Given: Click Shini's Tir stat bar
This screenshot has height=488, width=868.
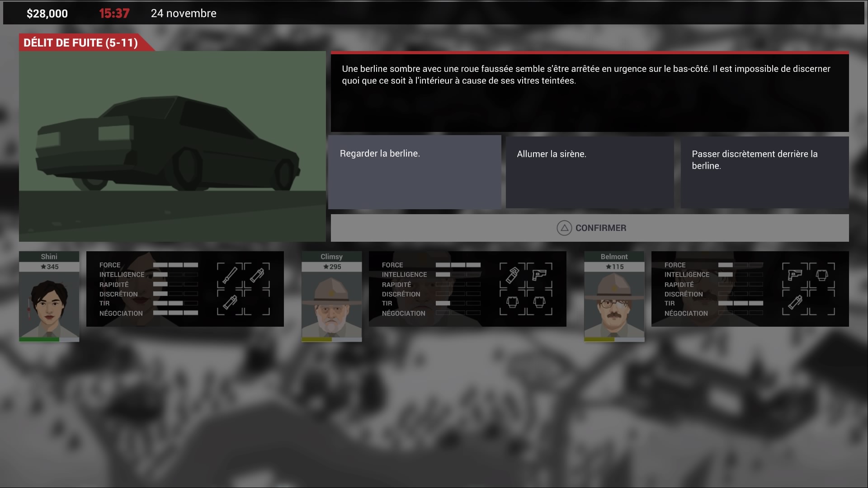Looking at the screenshot, I should pyautogui.click(x=175, y=303).
